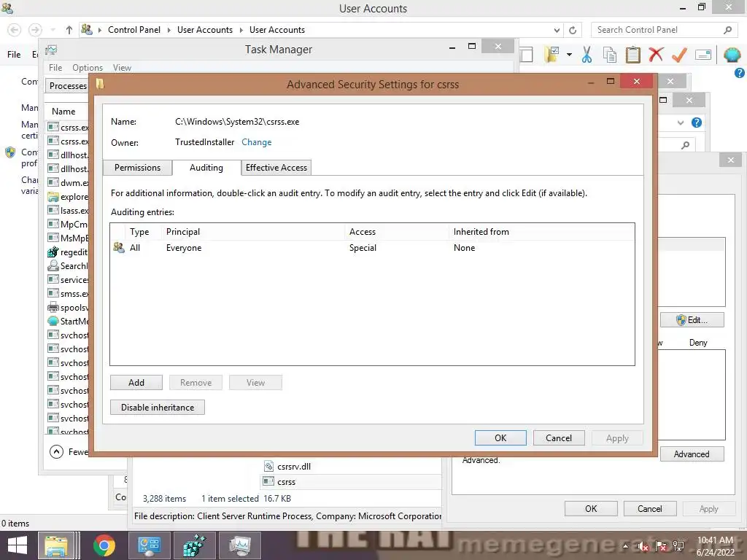The image size is (747, 560).
Task: Click the Edit... button in permissions dialog
Action: [692, 320]
